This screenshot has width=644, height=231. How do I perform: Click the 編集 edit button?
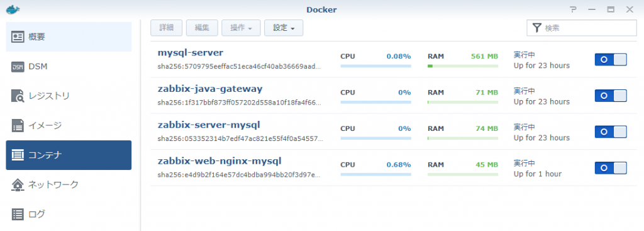pyautogui.click(x=202, y=28)
